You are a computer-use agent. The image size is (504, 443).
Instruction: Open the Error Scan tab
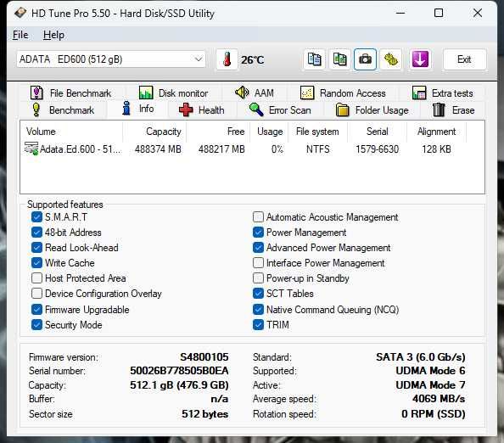280,110
